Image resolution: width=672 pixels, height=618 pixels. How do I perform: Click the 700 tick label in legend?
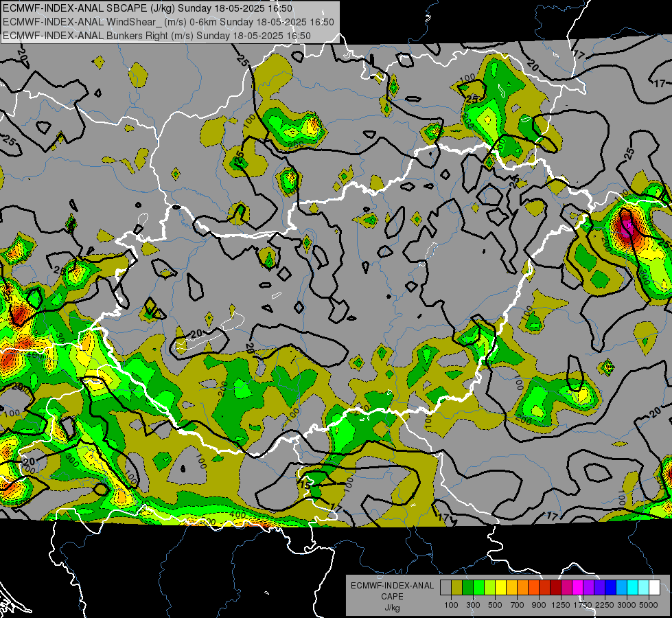[518, 605]
